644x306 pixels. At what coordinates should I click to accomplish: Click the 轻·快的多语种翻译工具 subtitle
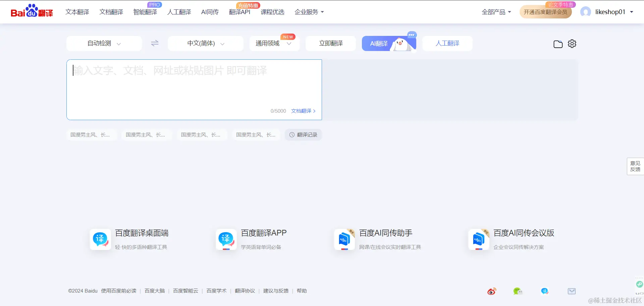pos(141,247)
